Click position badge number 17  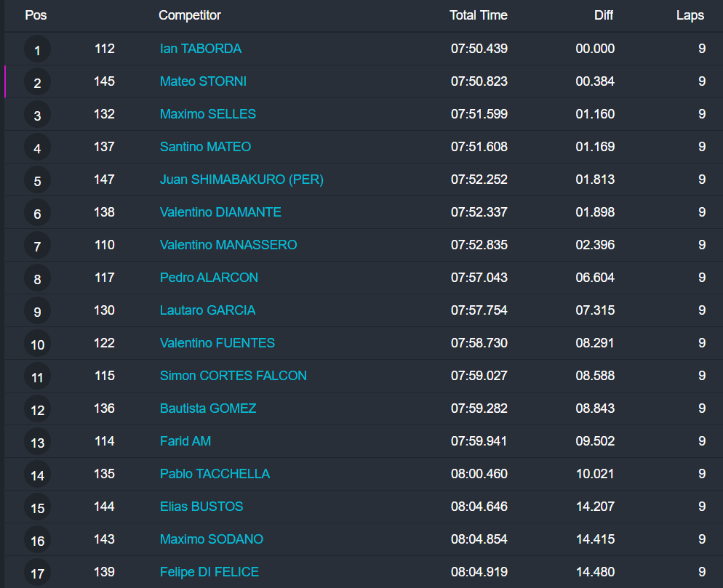(x=37, y=573)
